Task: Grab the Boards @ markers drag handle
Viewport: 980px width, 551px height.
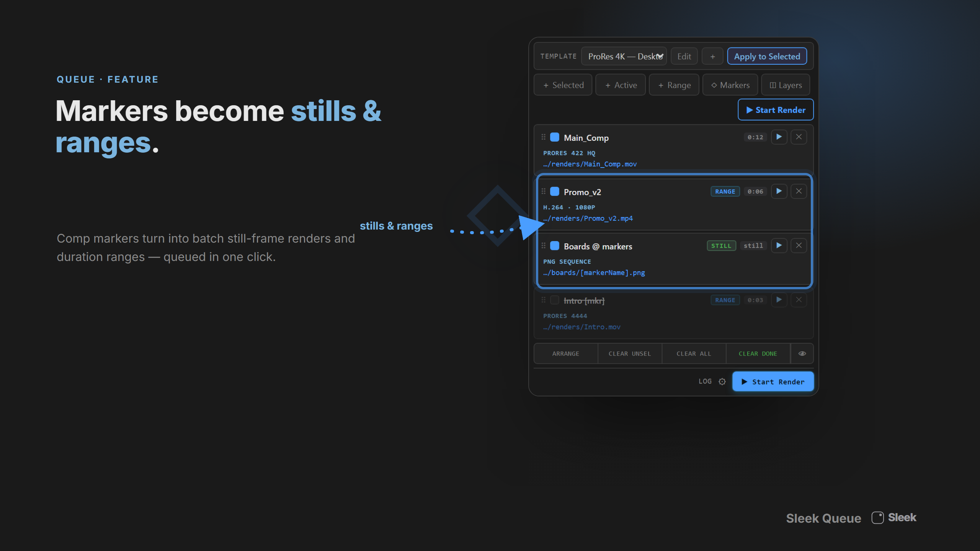Action: (x=543, y=246)
